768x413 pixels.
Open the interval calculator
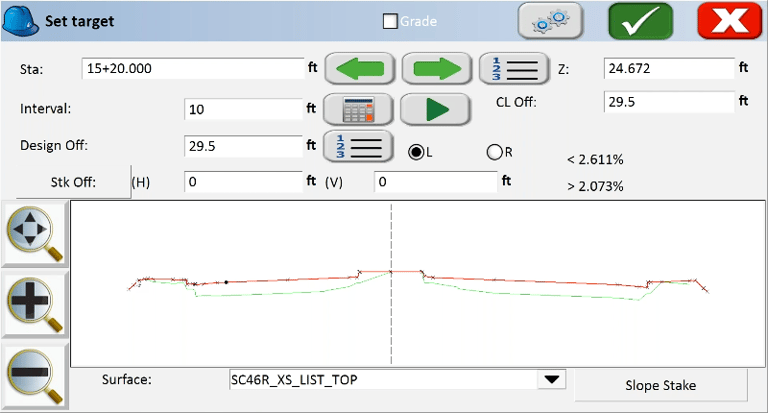pyautogui.click(x=358, y=109)
